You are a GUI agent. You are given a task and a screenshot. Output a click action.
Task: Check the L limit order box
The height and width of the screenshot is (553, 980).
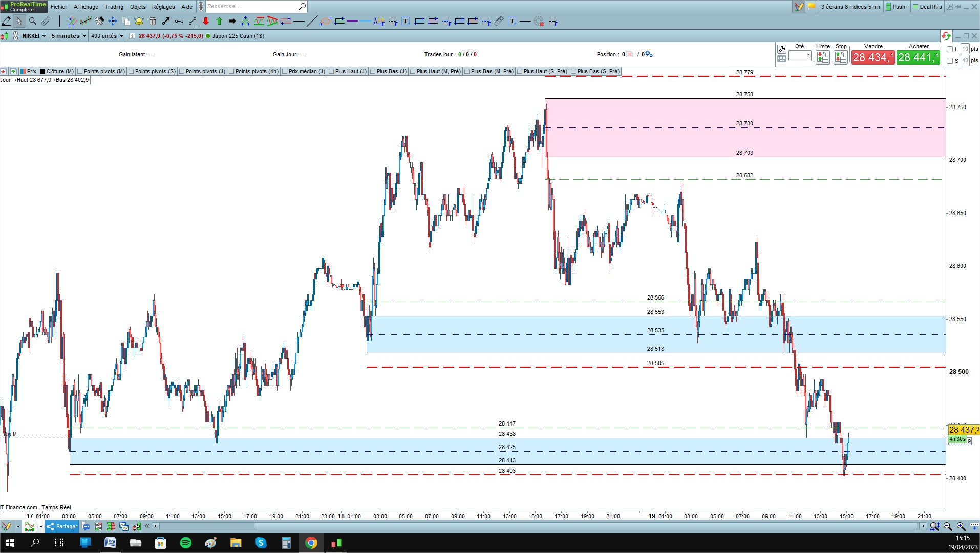[x=950, y=49]
